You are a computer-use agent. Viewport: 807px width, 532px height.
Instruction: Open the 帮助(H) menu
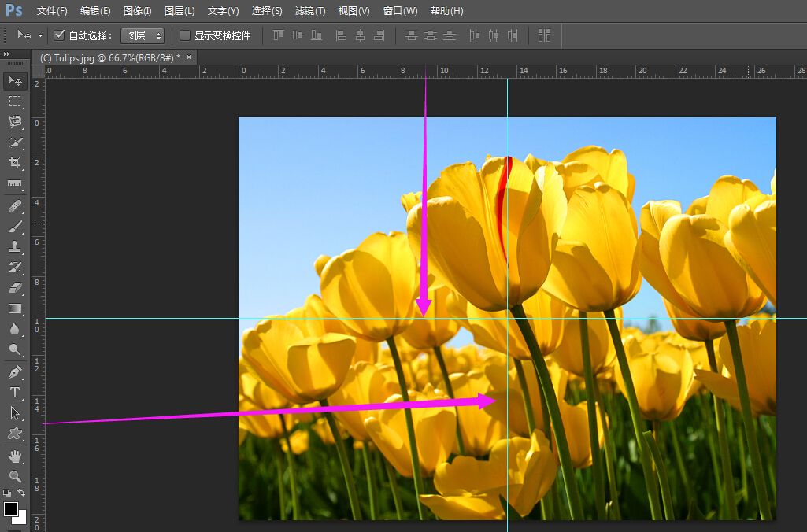pyautogui.click(x=446, y=11)
